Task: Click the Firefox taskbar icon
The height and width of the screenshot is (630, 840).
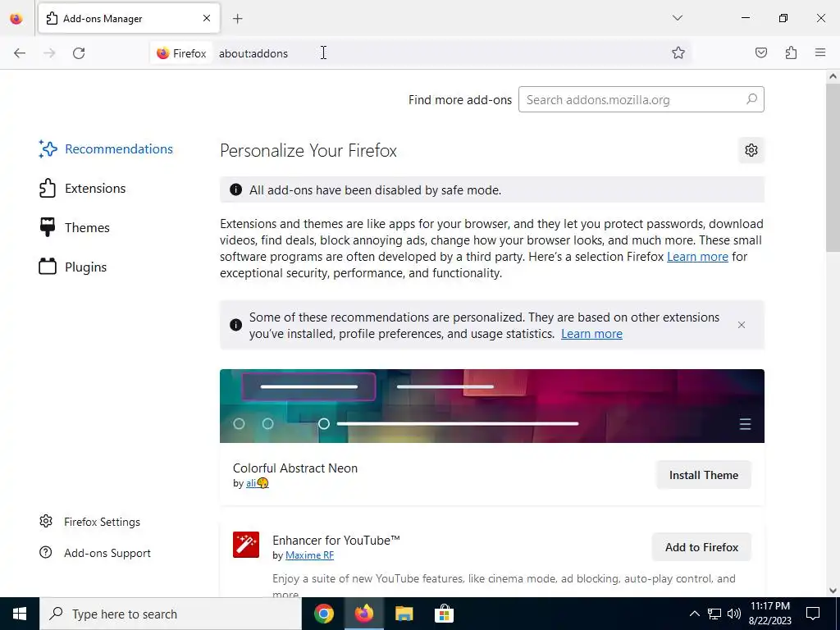Action: 363,614
